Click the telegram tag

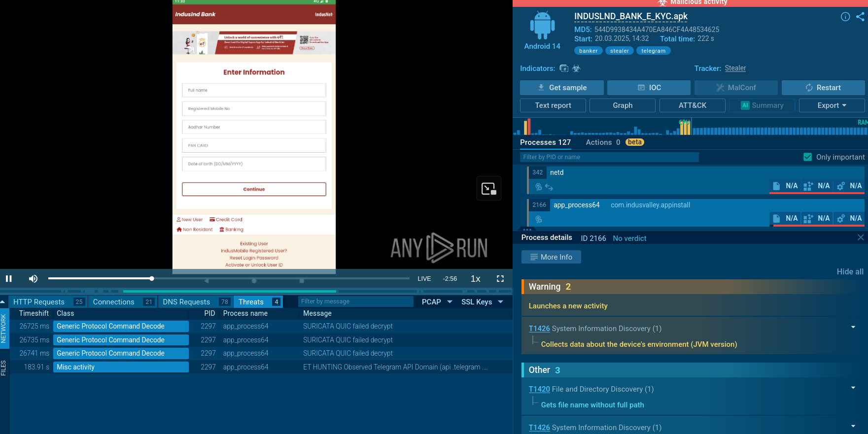pos(653,51)
